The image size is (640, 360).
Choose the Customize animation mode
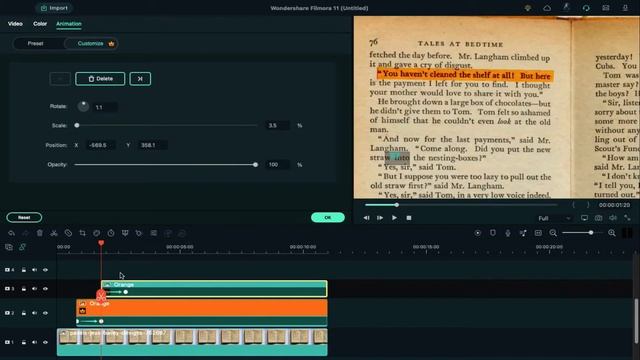[x=91, y=43]
